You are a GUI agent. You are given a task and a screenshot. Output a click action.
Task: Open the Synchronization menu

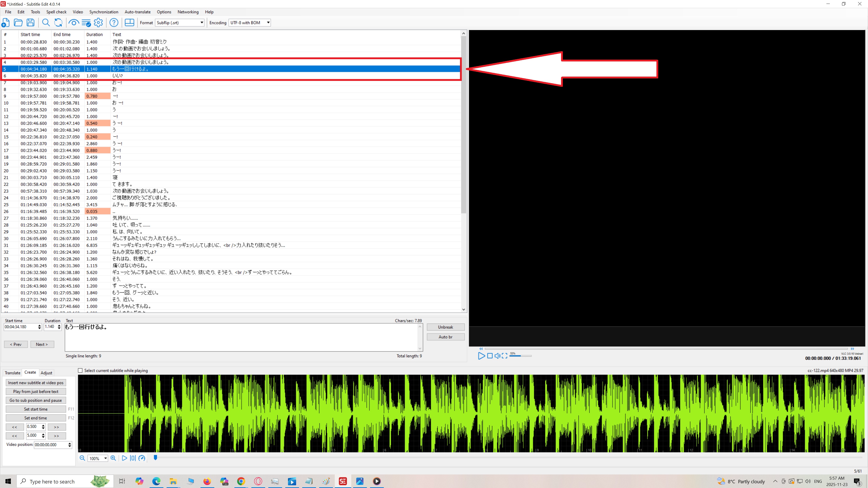click(104, 12)
